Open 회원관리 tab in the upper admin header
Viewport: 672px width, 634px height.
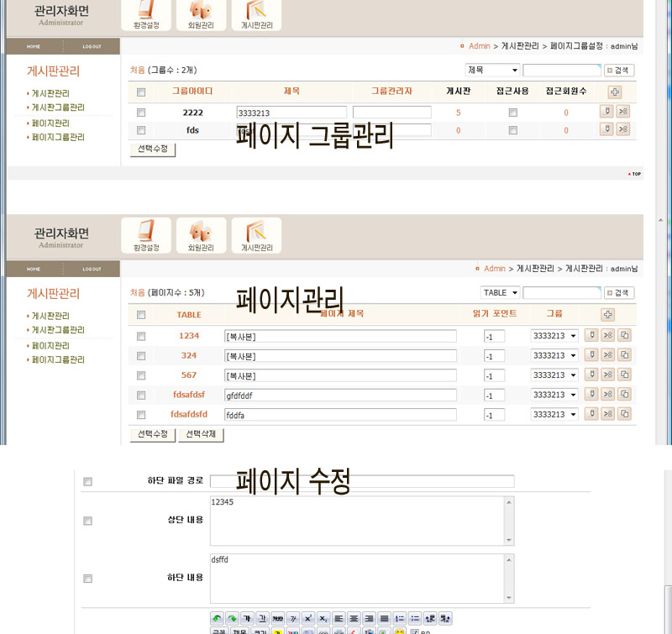[201, 15]
